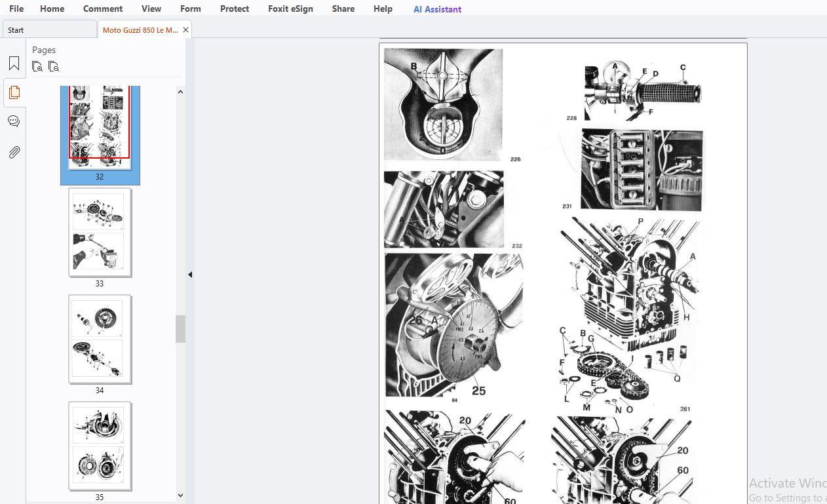Open the Comments panel icon
The width and height of the screenshot is (827, 504).
pos(14,121)
